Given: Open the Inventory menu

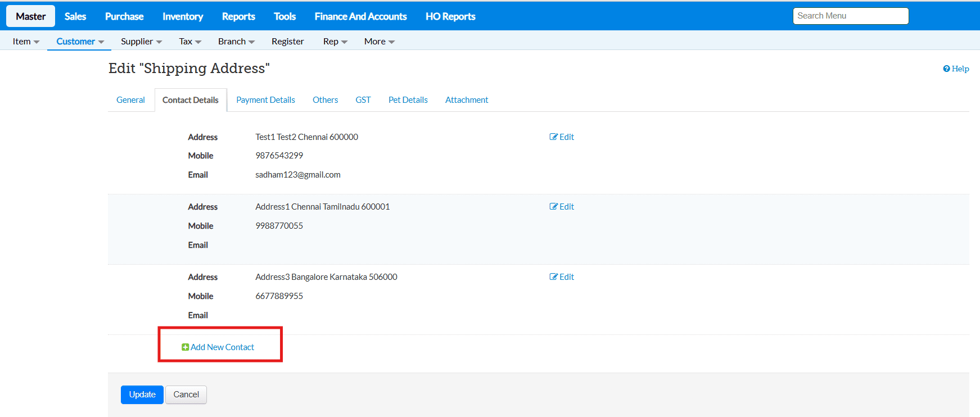Looking at the screenshot, I should tap(183, 16).
